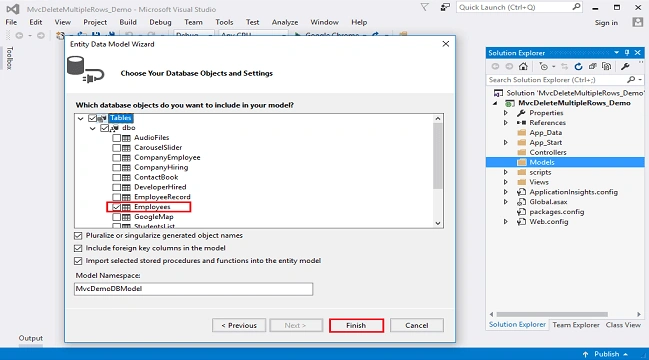Click the Global.asax file icon
Viewport: 649px width, 360px height.
tap(522, 202)
